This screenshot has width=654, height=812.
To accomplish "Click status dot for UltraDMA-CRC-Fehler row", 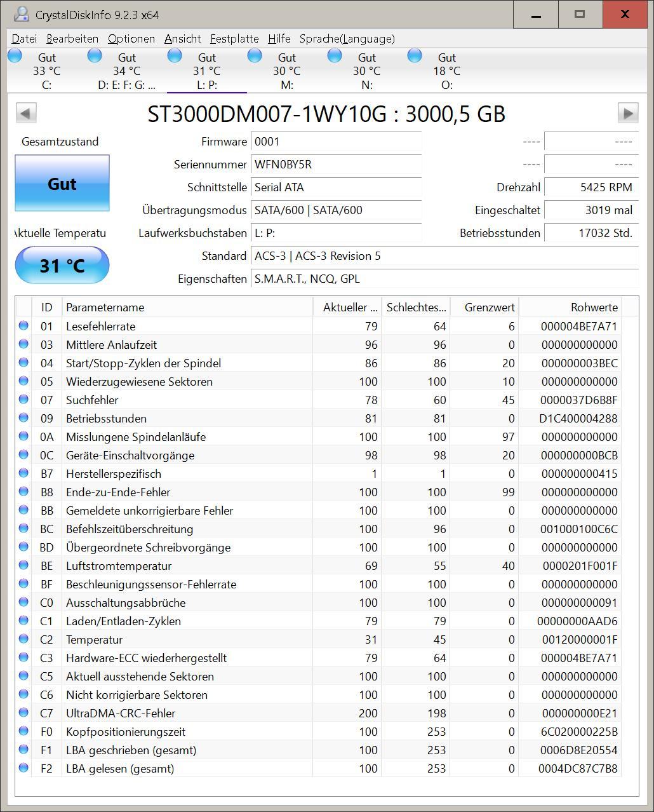I will pyautogui.click(x=23, y=712).
